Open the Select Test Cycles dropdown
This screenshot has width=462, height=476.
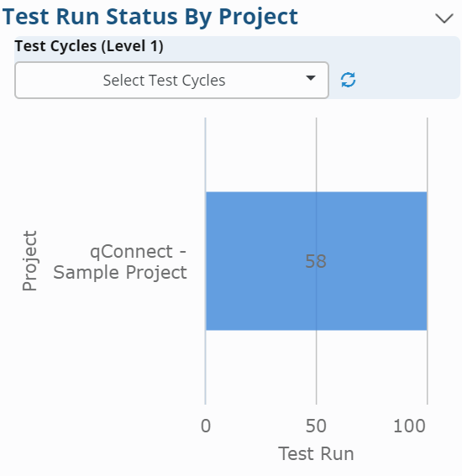171,80
